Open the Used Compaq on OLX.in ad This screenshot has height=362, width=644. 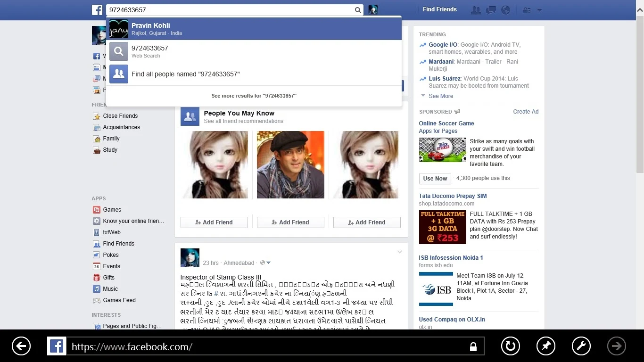452,320
